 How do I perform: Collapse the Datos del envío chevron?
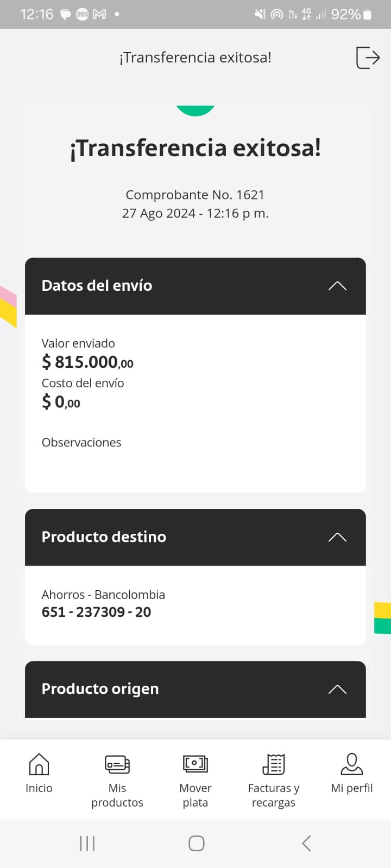coord(337,286)
